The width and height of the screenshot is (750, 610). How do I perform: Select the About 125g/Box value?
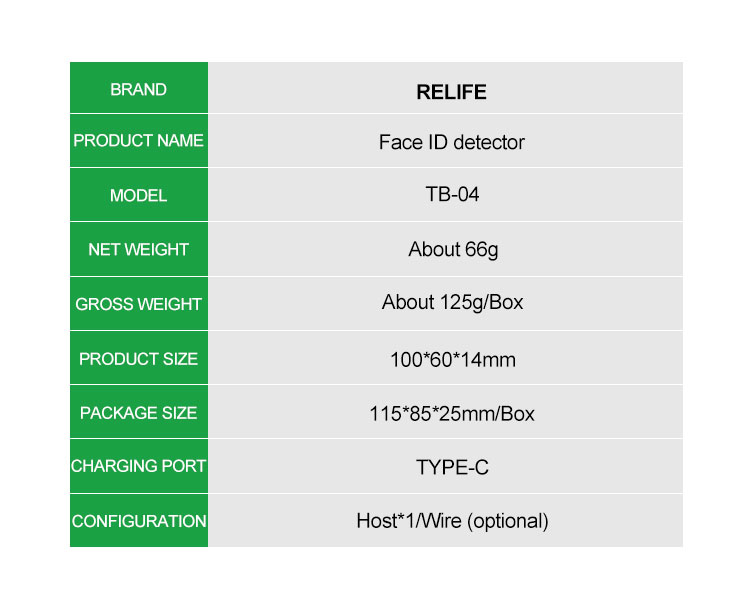pos(452,302)
